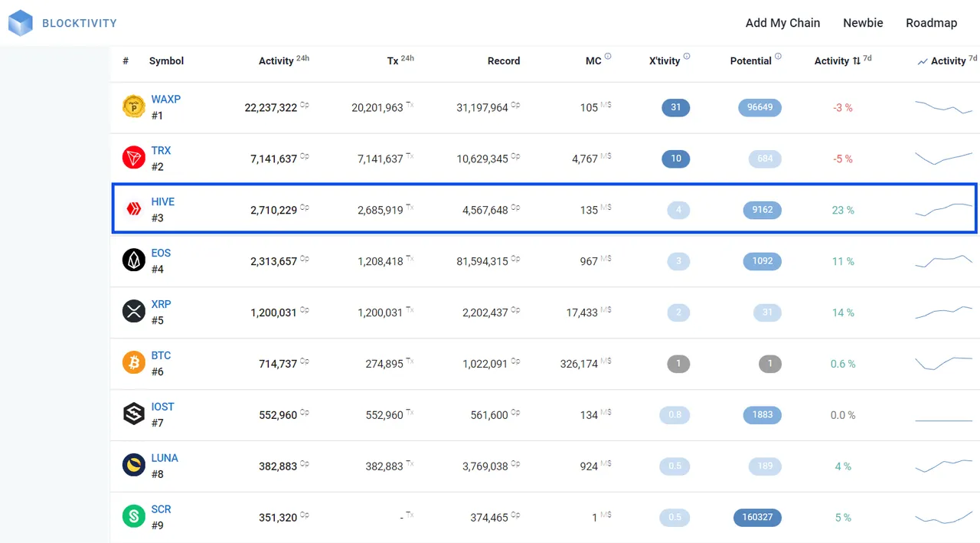Click the rank label #4 under EOS

[157, 269]
